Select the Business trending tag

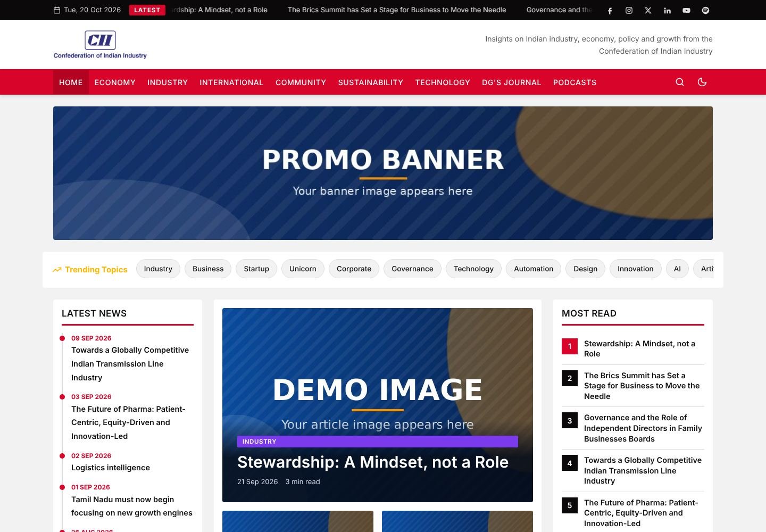click(208, 269)
